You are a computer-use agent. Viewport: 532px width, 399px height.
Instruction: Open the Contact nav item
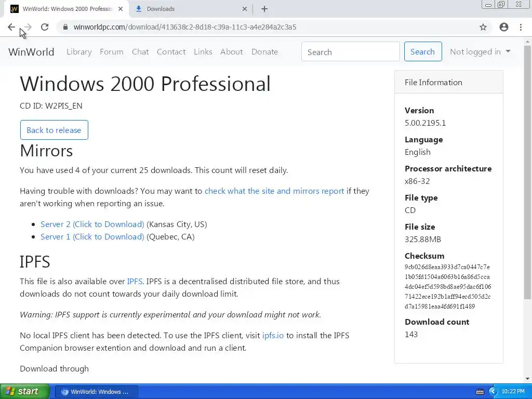(171, 52)
